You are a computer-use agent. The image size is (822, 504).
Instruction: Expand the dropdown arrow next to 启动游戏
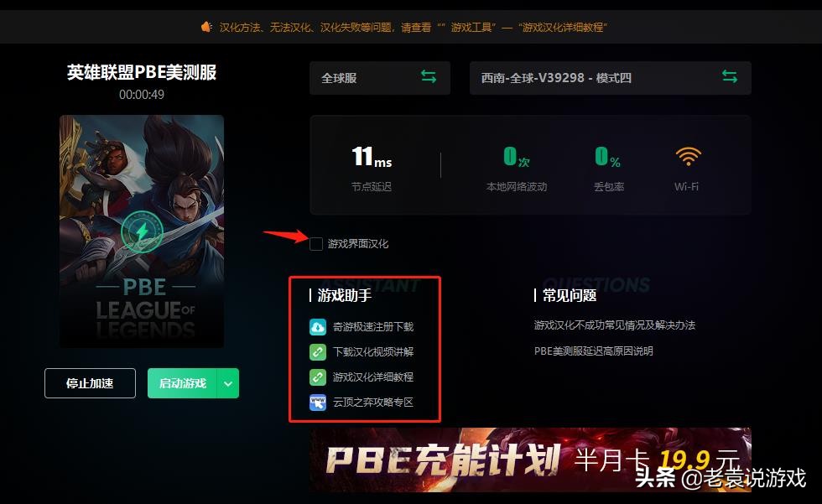click(x=228, y=383)
